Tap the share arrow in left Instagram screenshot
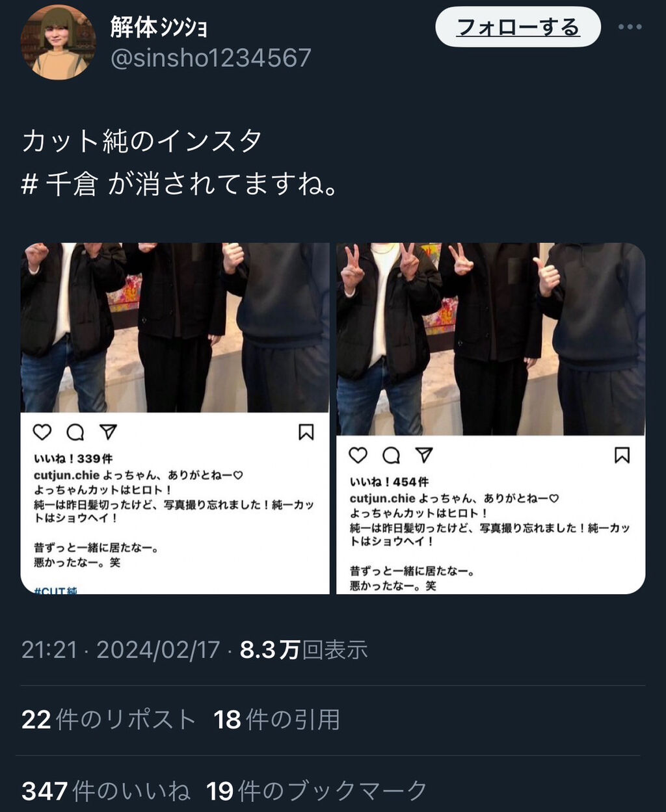Image resolution: width=666 pixels, height=812 pixels. tap(108, 432)
